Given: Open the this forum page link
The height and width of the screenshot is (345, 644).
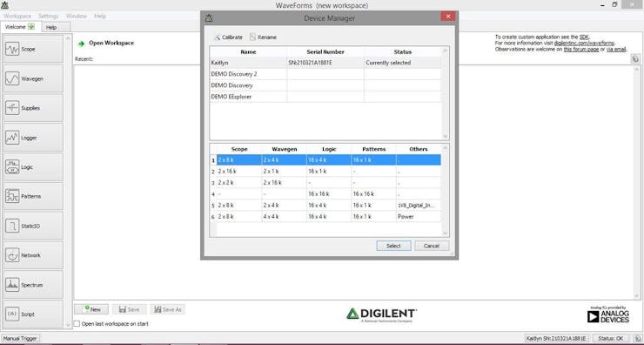Looking at the screenshot, I should click(x=580, y=49).
